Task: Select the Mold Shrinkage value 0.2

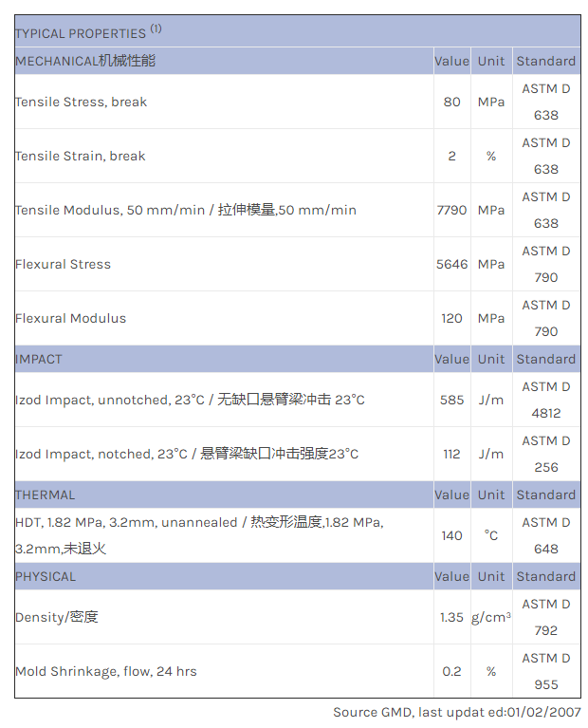Action: pos(451,671)
